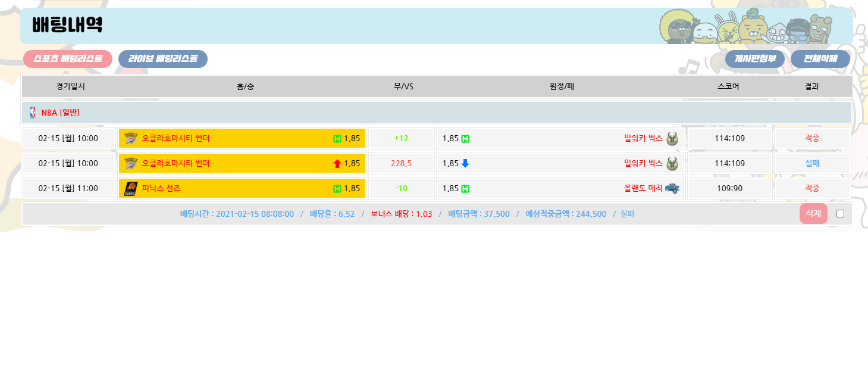
Task: Click the 결과 column header
Action: (x=811, y=86)
